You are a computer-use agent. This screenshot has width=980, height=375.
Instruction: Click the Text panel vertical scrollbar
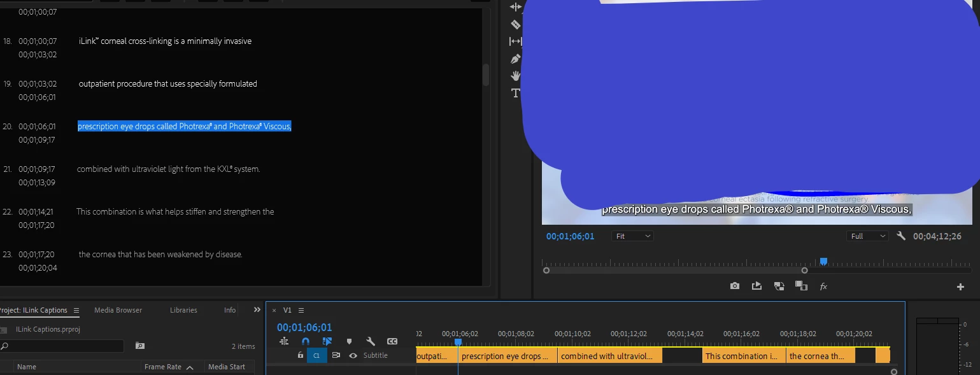pos(486,74)
